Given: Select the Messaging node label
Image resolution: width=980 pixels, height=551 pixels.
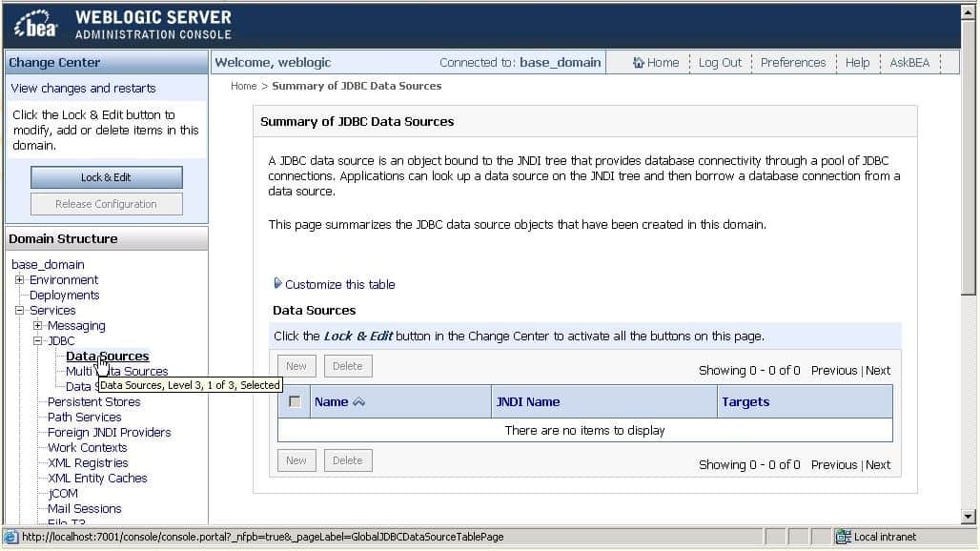Looking at the screenshot, I should tap(76, 325).
